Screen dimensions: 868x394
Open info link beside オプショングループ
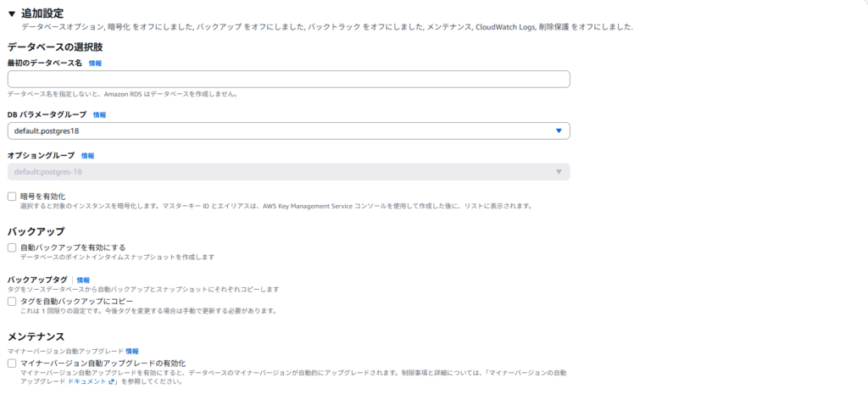[x=87, y=156]
